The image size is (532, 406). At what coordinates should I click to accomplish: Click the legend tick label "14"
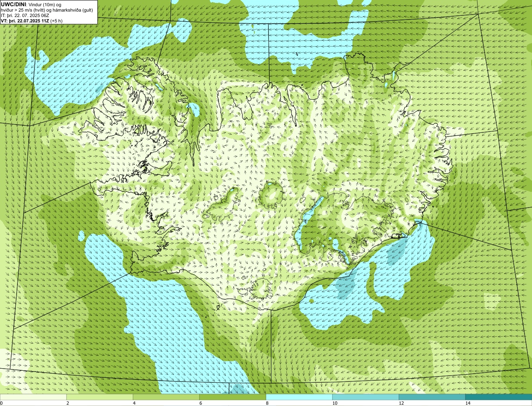point(468,403)
